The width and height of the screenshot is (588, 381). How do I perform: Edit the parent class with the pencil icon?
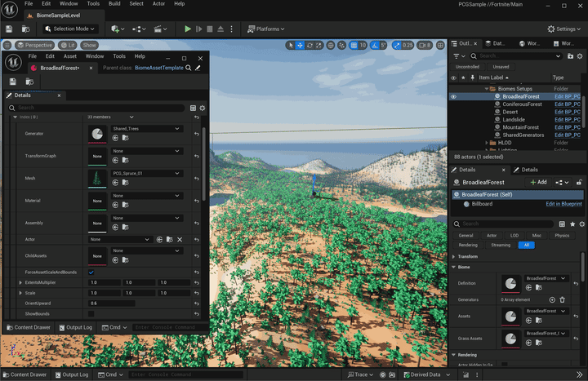tap(198, 68)
